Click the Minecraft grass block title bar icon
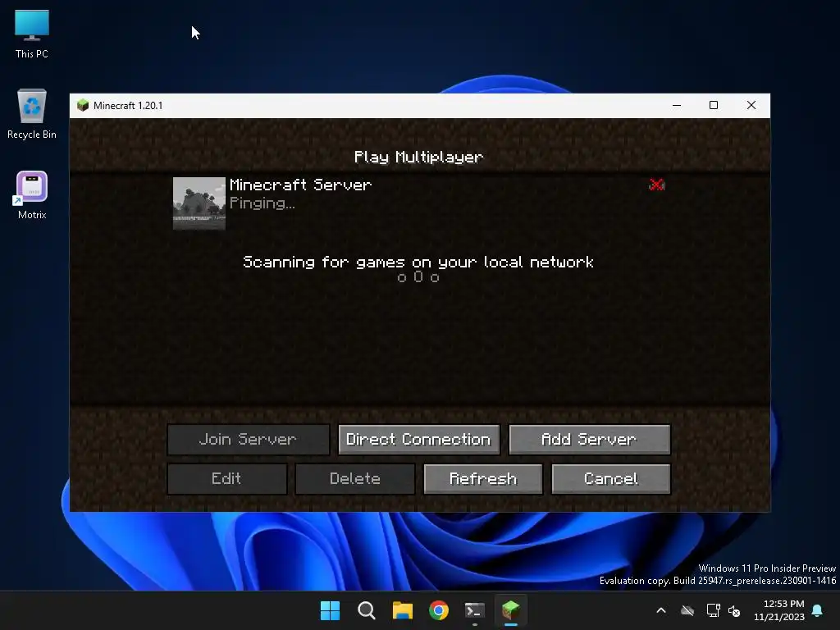The image size is (840, 630). point(83,105)
